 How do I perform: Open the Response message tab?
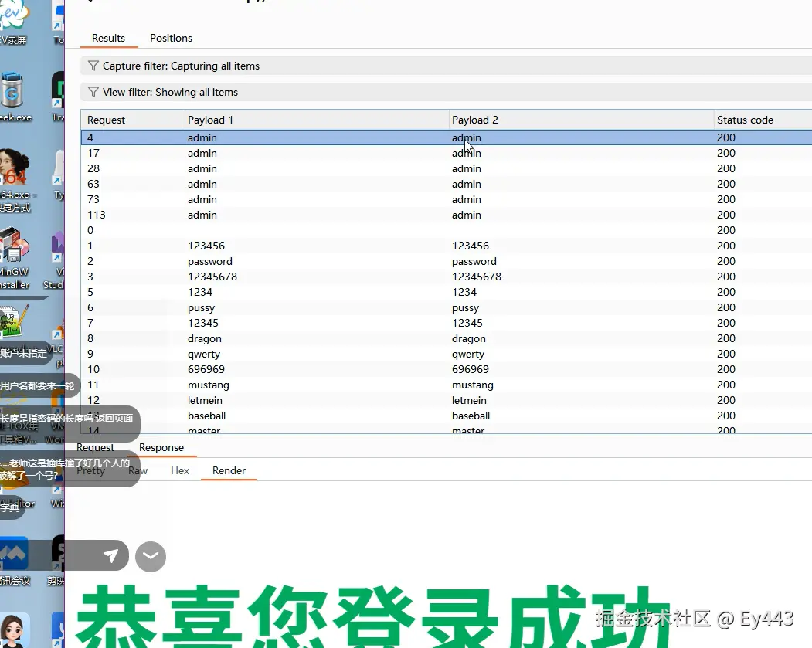click(x=161, y=447)
